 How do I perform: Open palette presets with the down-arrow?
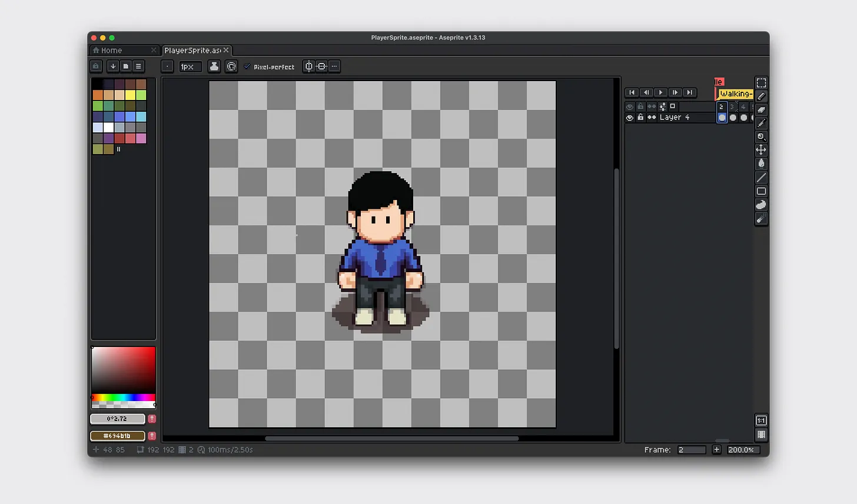112,66
